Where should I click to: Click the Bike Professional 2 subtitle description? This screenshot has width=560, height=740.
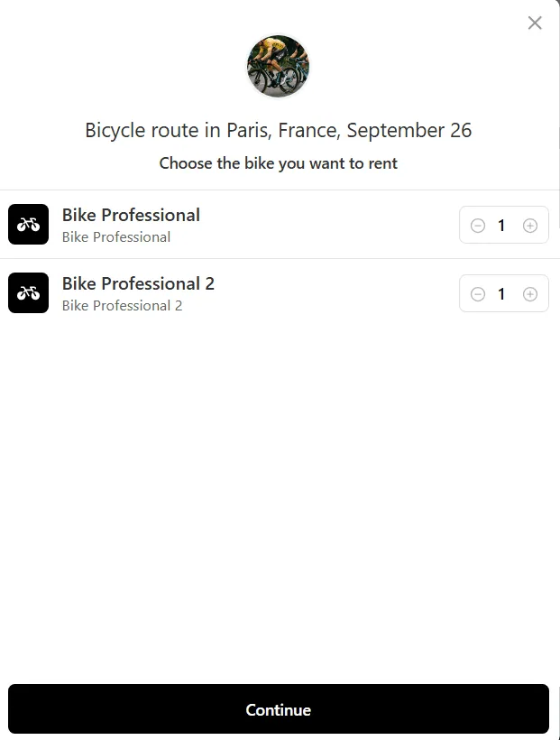123,305
